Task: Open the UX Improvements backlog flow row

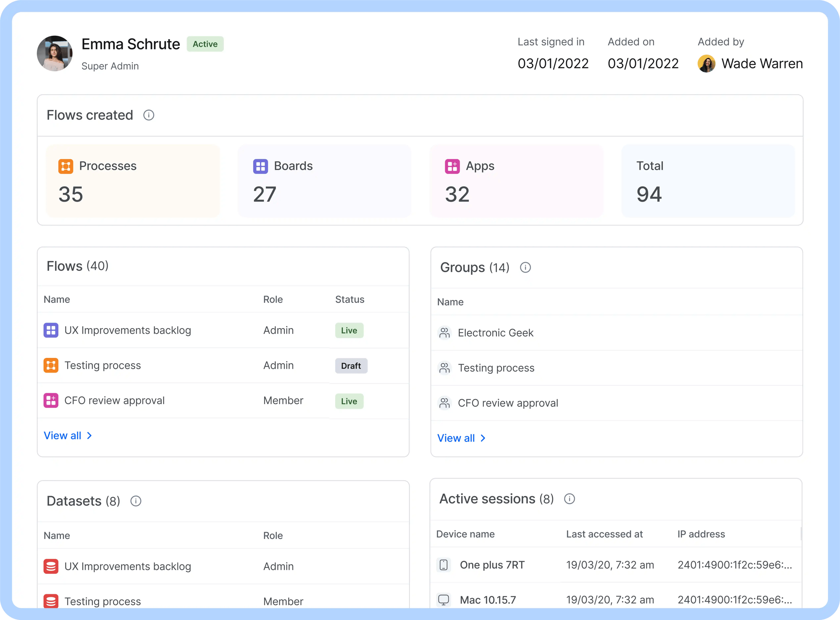Action: 223,330
